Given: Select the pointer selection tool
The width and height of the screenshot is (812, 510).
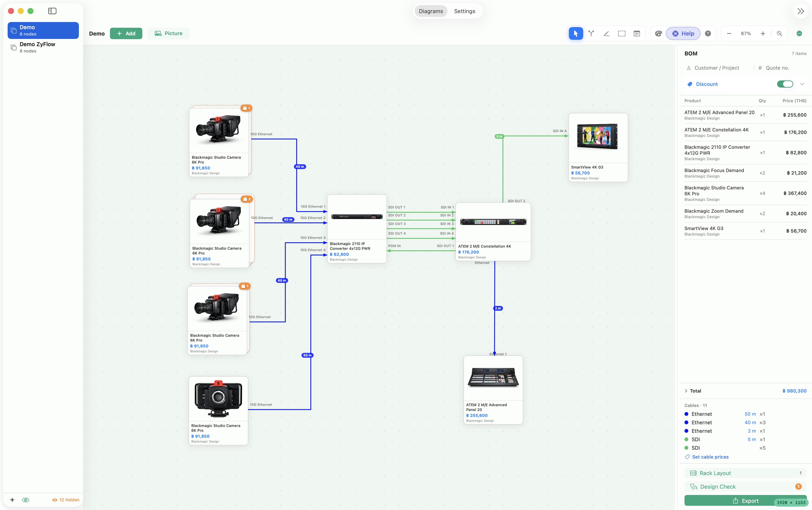Looking at the screenshot, I should [x=576, y=33].
